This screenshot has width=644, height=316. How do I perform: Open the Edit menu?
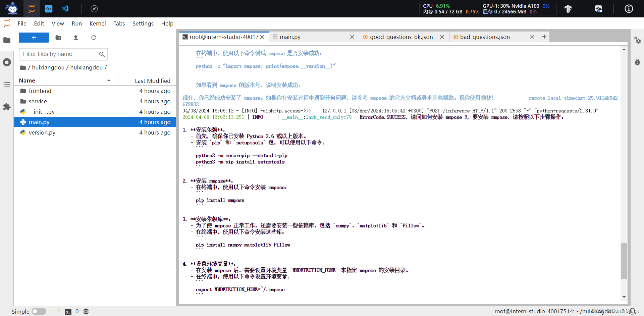(39, 23)
